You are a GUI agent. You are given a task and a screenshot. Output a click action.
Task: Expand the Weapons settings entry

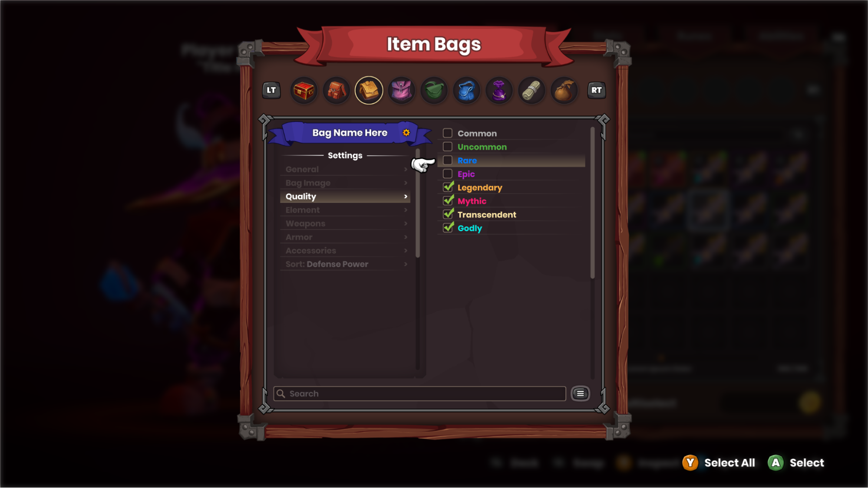(345, 223)
